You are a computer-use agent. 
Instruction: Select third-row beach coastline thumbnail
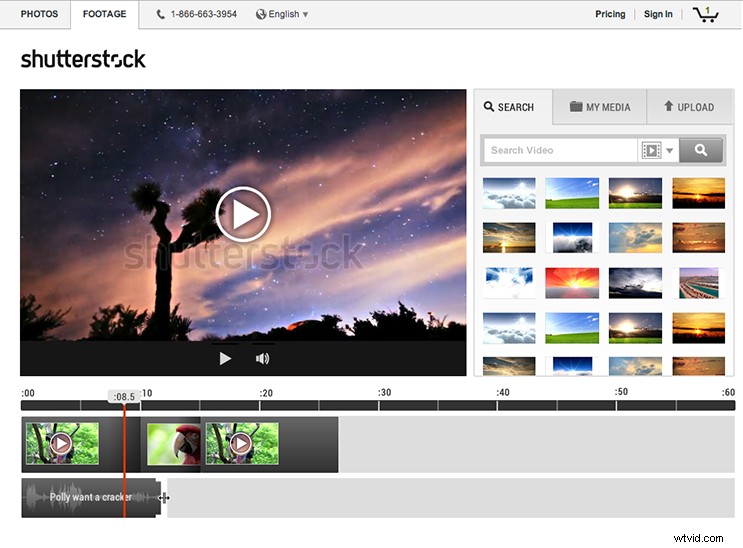[x=698, y=283]
